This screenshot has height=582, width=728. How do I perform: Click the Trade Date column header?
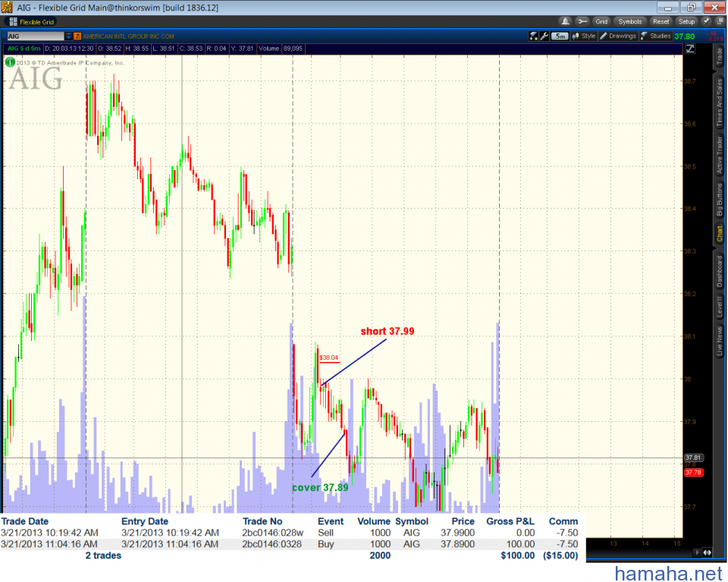[x=24, y=521]
